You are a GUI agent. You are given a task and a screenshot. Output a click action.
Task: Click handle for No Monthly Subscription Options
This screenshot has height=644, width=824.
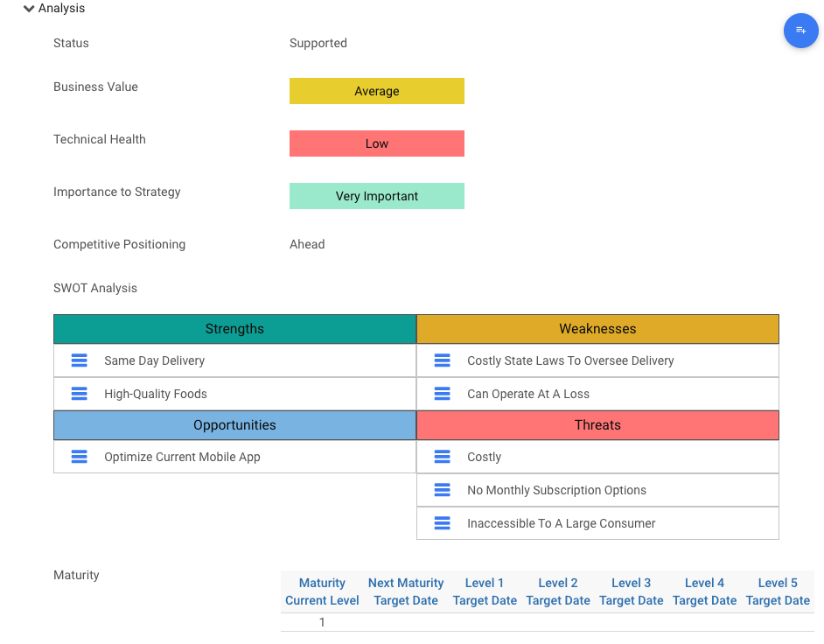click(x=443, y=490)
